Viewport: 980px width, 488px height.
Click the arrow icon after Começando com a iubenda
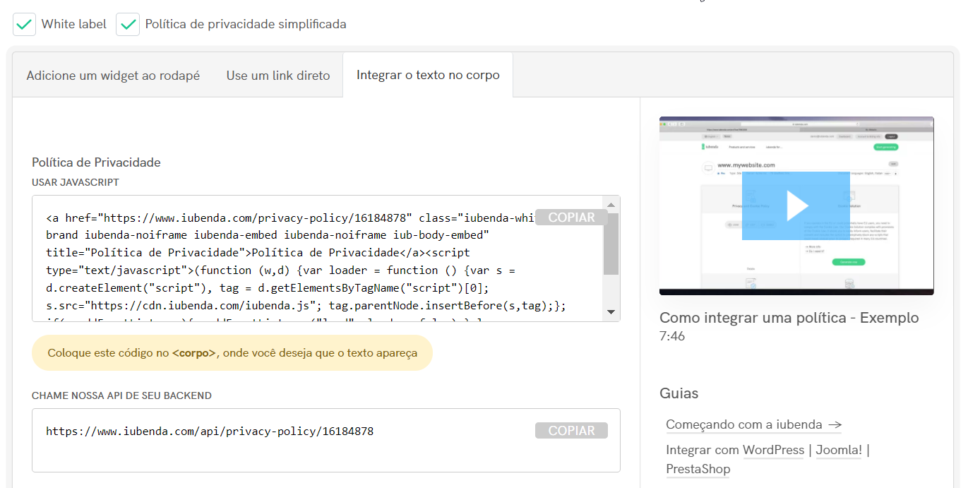click(x=834, y=424)
